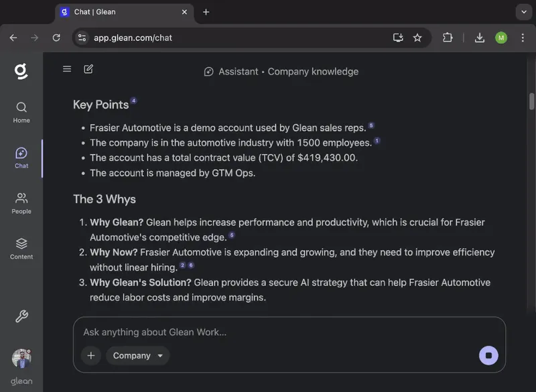Open the Content section
Image resolution: width=536 pixels, height=392 pixels.
tap(21, 249)
